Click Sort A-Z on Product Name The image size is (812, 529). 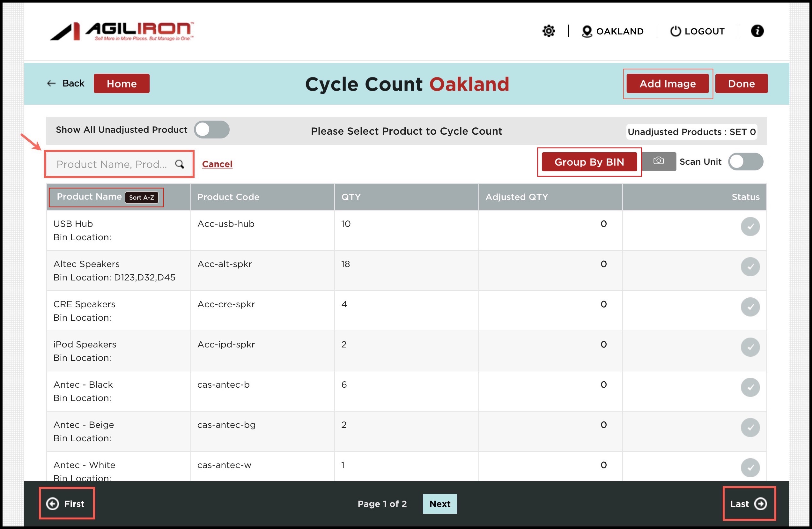(x=141, y=197)
